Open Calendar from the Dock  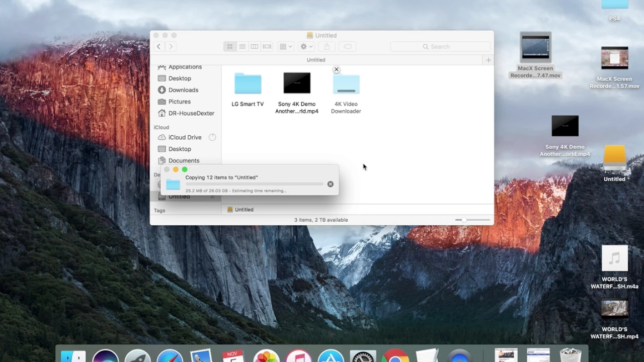pos(233,356)
